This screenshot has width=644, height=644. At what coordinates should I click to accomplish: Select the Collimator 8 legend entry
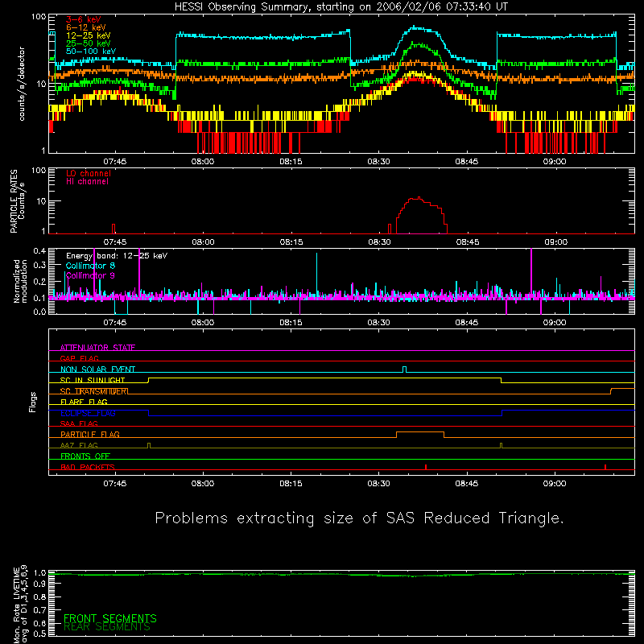point(90,266)
